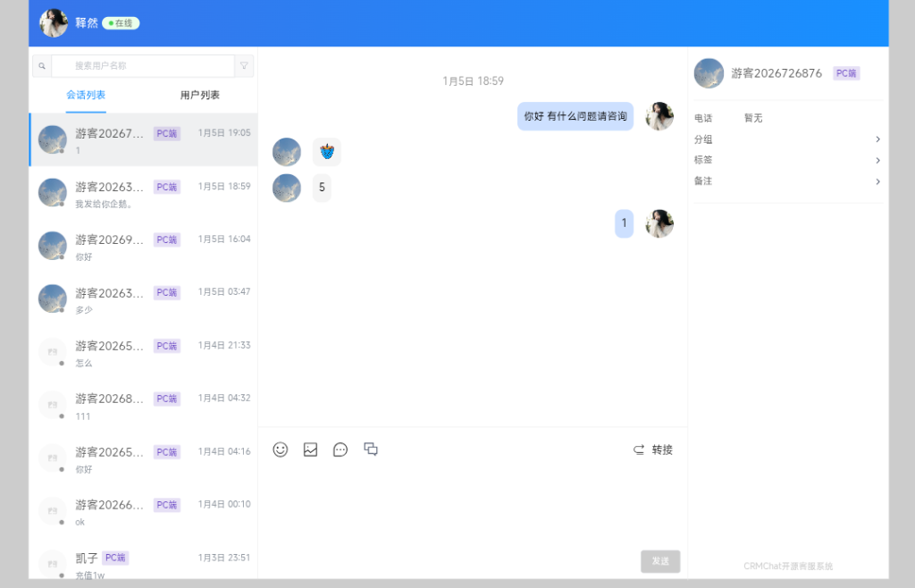This screenshot has height=588, width=915.
Task: Open the quick reply speech bubble icon
Action: (x=340, y=449)
